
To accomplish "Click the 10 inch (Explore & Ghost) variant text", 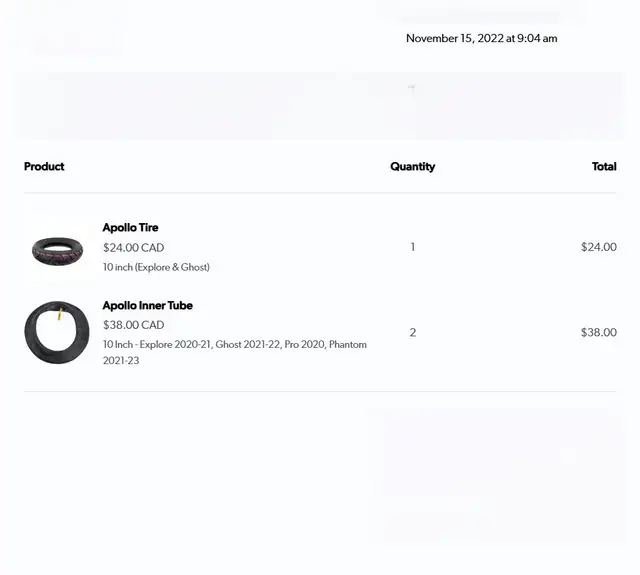I will pos(156,267).
